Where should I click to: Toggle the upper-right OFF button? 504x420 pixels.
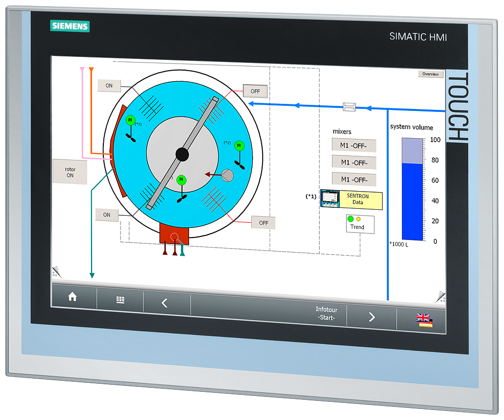pos(255,91)
